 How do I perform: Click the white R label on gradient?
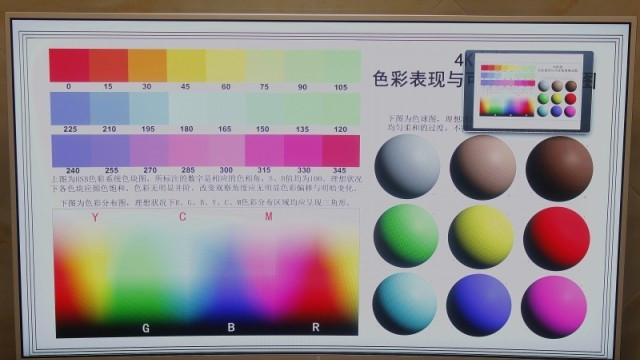316,327
